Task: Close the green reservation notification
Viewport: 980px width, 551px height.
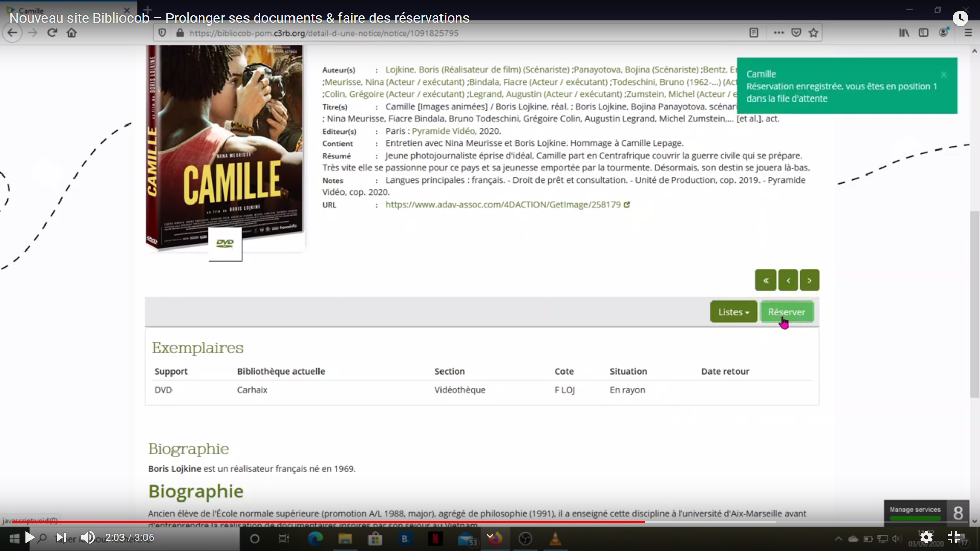Action: pyautogui.click(x=944, y=74)
